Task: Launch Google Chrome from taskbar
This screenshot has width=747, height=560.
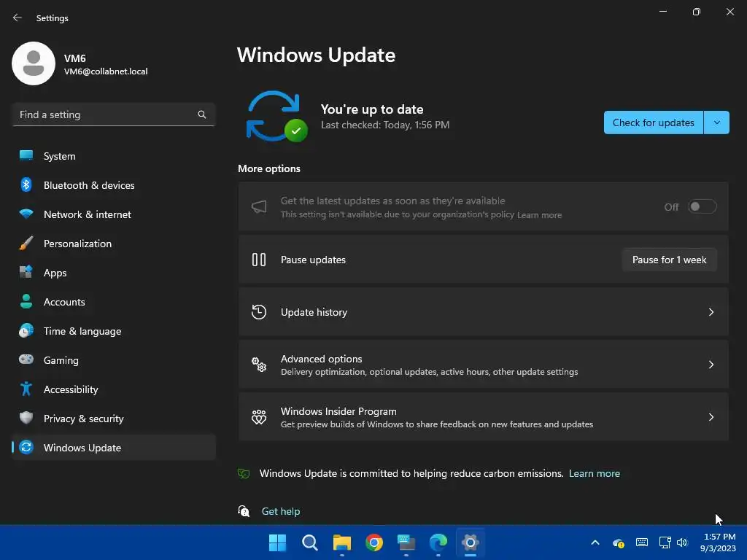Action: [x=374, y=542]
